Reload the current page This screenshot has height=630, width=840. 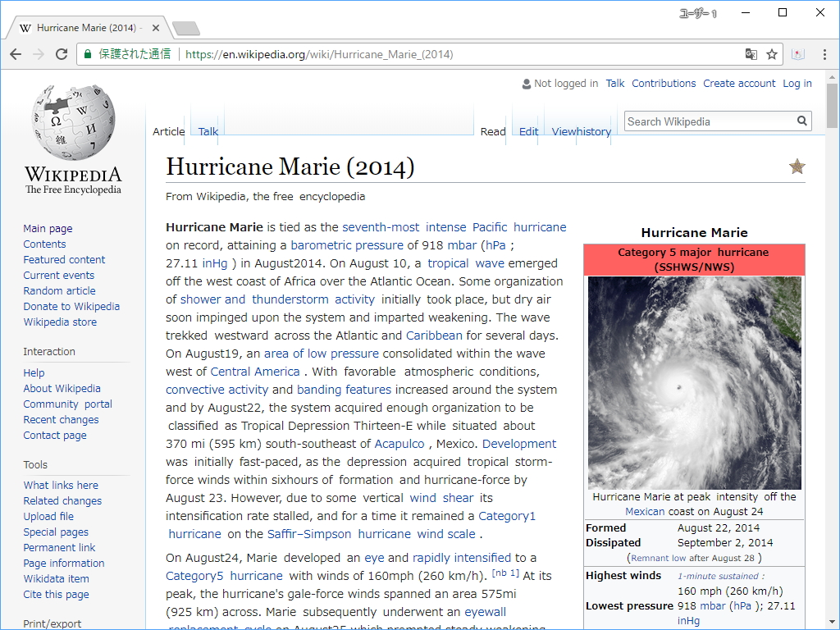click(x=61, y=54)
